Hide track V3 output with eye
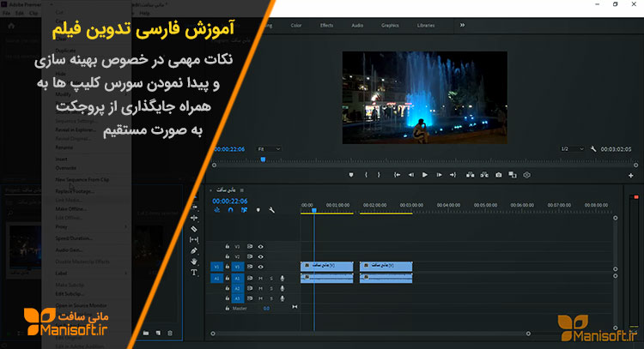Screen dimensions: 644x349 pyautogui.click(x=260, y=246)
